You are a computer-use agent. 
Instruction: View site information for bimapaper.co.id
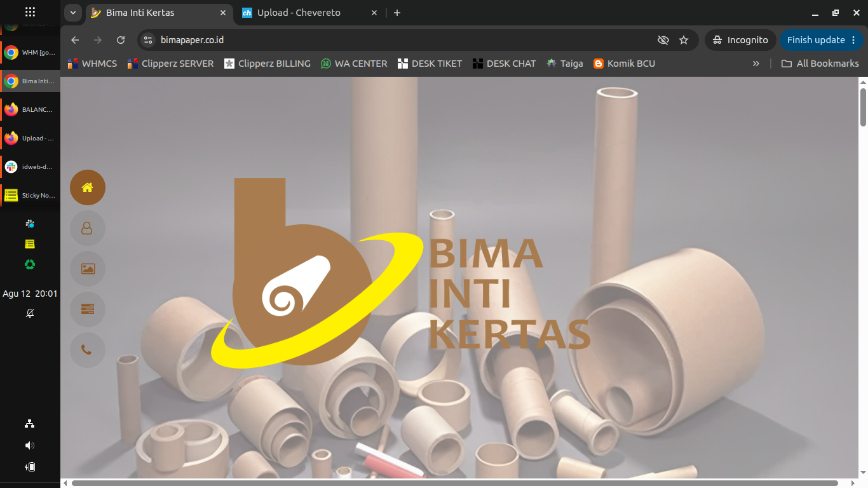[x=148, y=40]
